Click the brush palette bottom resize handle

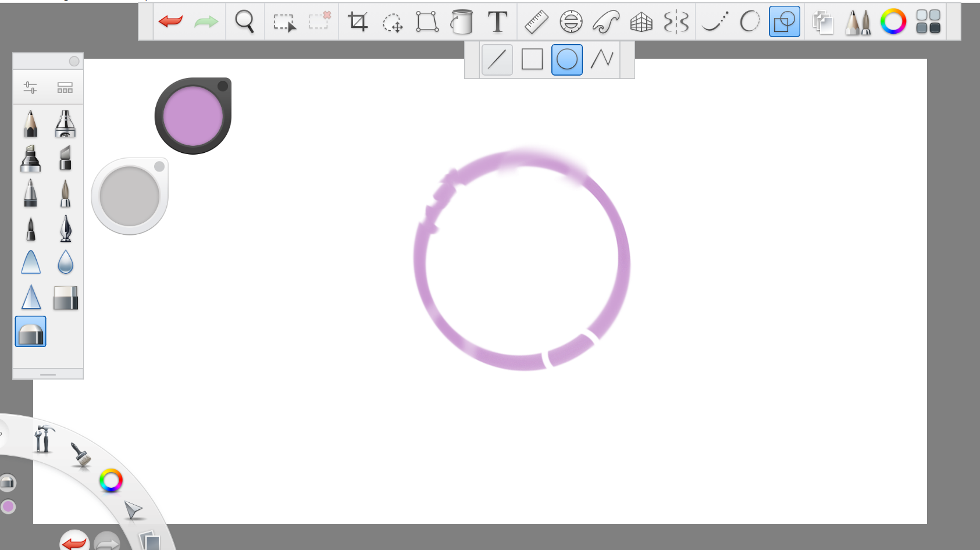(x=48, y=374)
